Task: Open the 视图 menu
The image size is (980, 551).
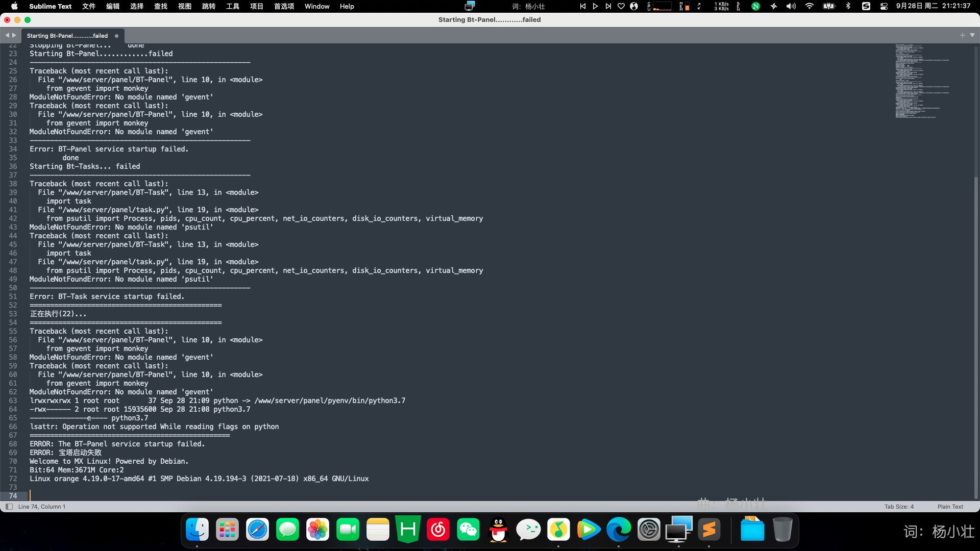Action: tap(185, 6)
